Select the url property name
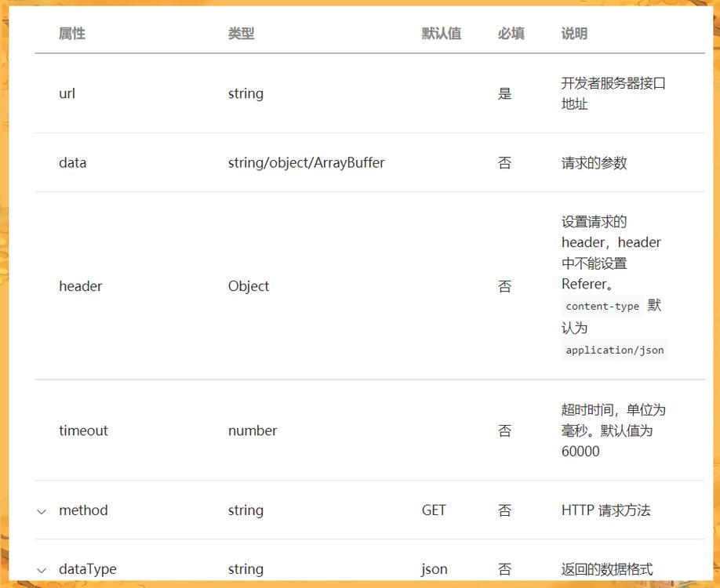Image resolution: width=720 pixels, height=588 pixels. 67,93
